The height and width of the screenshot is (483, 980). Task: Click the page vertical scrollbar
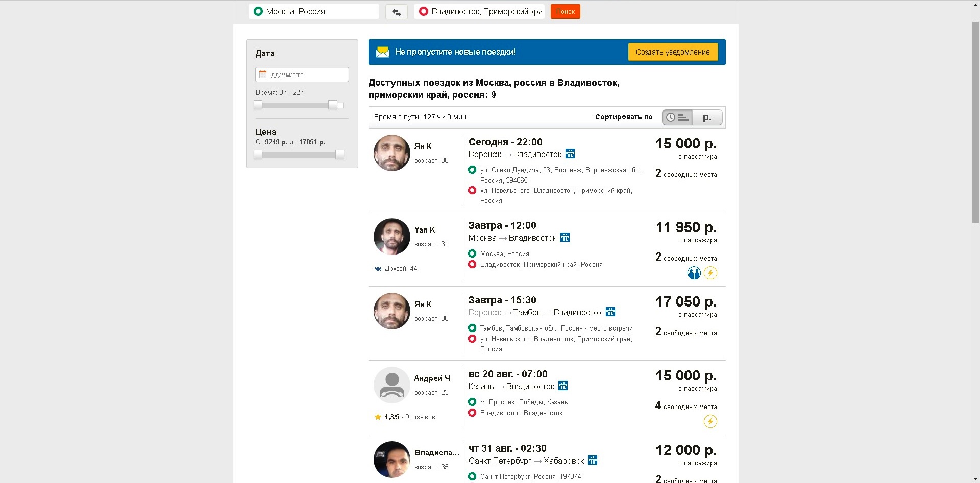pyautogui.click(x=975, y=122)
